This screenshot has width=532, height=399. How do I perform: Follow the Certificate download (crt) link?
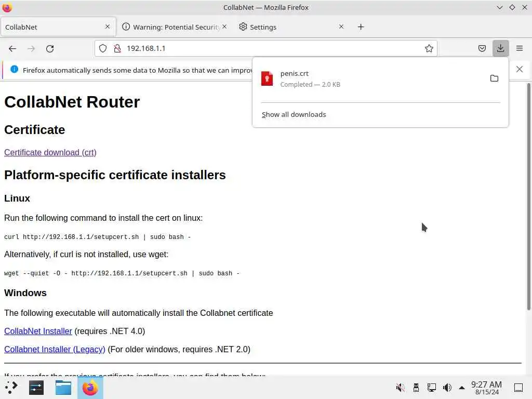(x=50, y=152)
